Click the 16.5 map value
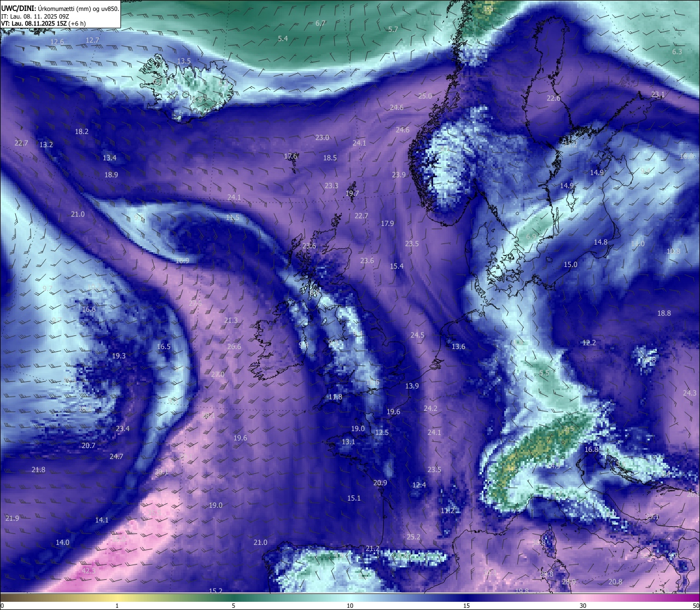The height and width of the screenshot is (610, 700). coord(164,346)
